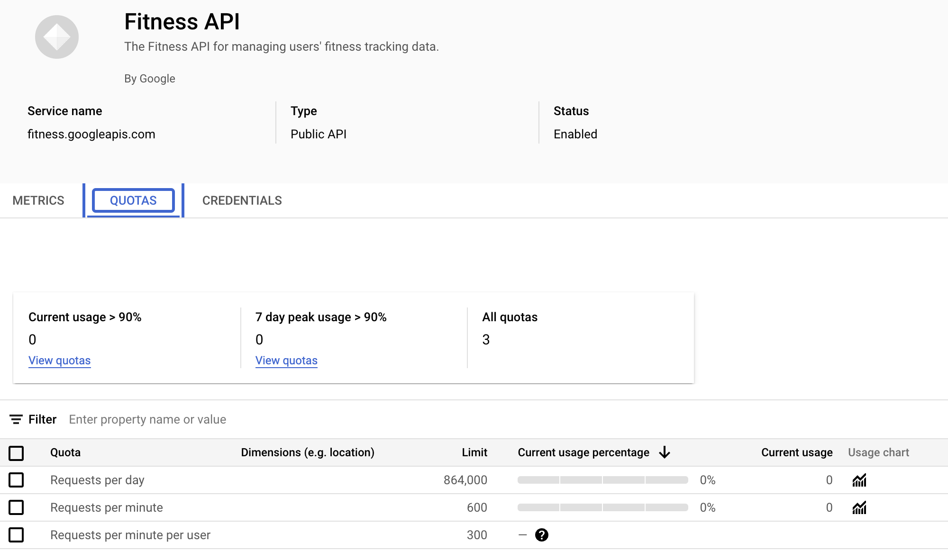
Task: Sort by Current usage percentage column header
Action: tap(583, 452)
